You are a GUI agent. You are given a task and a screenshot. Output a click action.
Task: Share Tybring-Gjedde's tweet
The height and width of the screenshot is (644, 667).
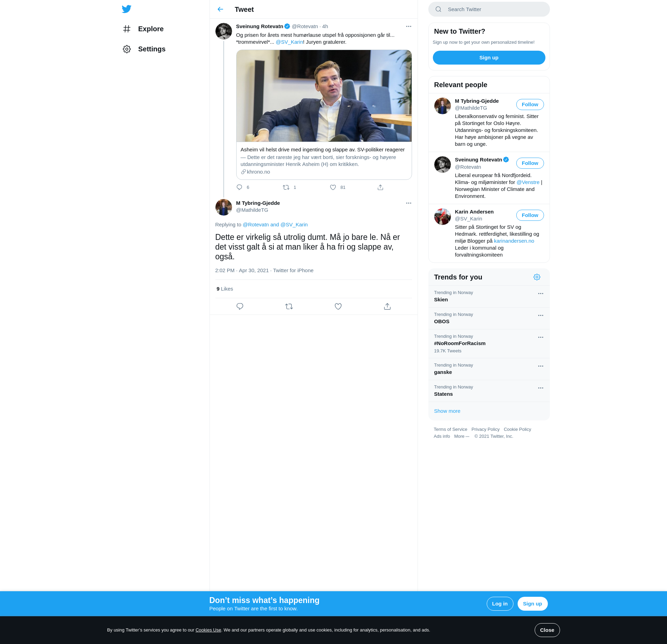click(387, 307)
